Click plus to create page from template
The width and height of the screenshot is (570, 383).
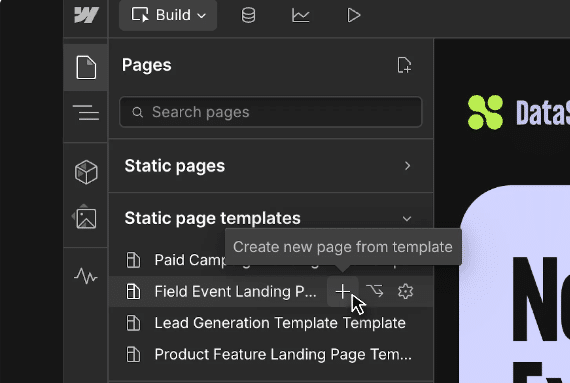pyautogui.click(x=342, y=291)
